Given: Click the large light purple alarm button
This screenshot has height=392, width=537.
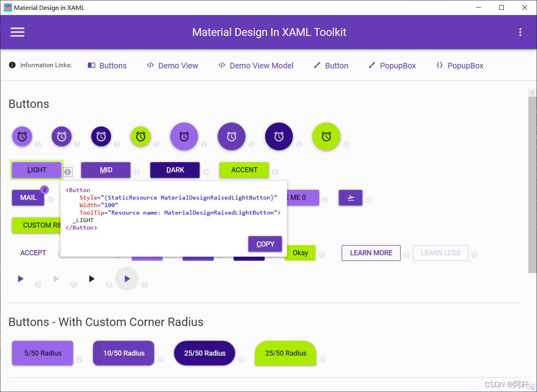Looking at the screenshot, I should click(x=184, y=136).
